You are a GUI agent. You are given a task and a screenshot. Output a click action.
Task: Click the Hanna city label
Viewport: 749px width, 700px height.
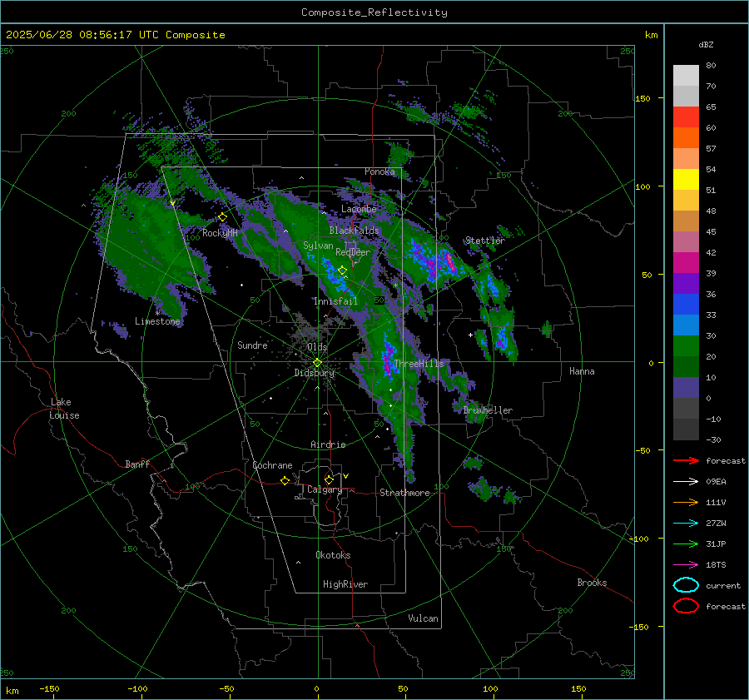pos(582,371)
